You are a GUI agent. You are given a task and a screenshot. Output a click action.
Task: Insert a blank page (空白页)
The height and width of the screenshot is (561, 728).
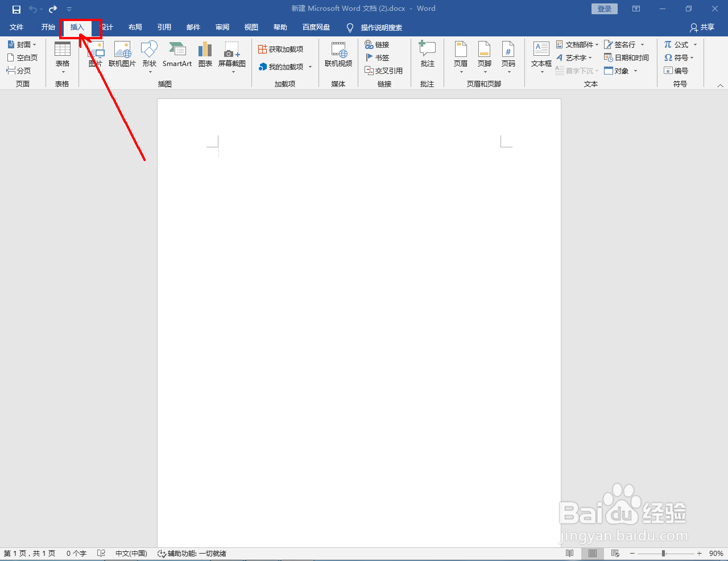point(22,57)
